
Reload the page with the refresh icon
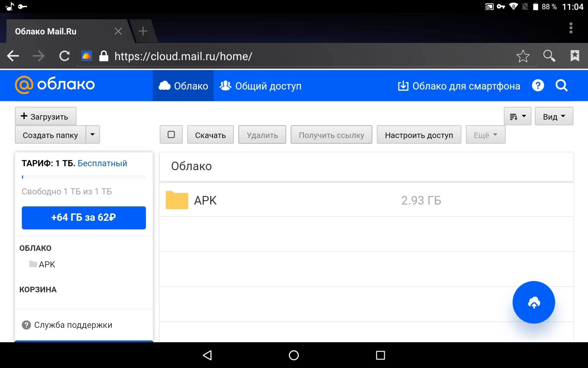point(64,56)
